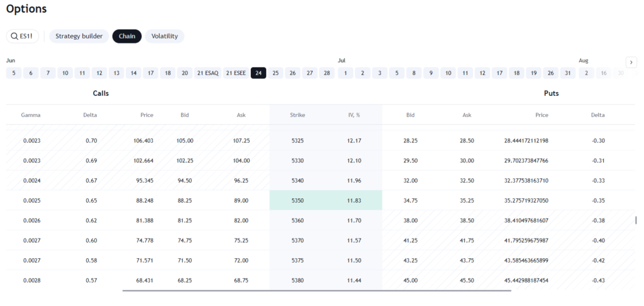Click the Calls Price column header

point(147,115)
